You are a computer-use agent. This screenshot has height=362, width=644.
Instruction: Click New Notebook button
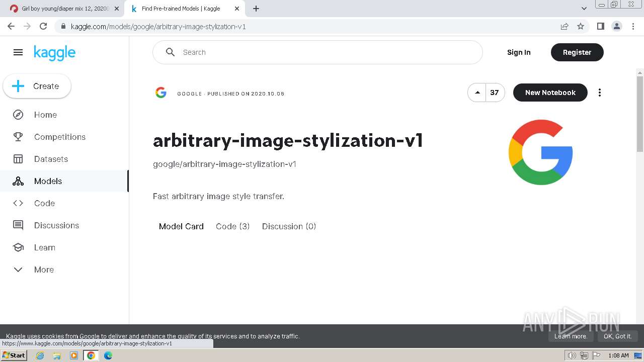[x=550, y=93]
